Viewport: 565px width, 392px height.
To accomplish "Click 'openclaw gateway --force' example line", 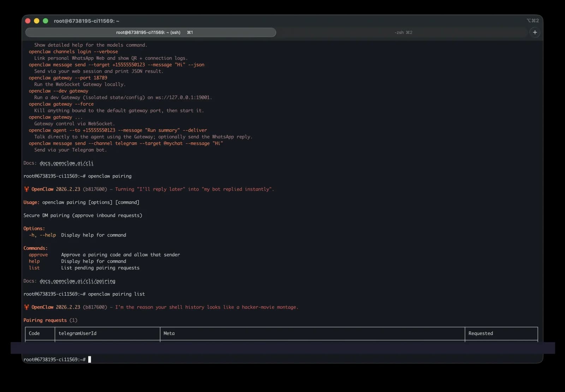I will (x=61, y=104).
